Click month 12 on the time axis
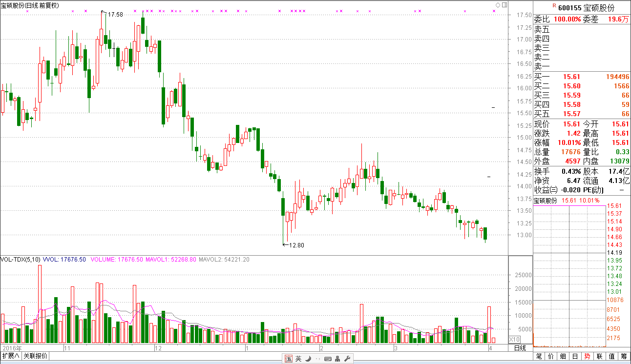The width and height of the screenshot is (631, 364). pyautogui.click(x=158, y=348)
